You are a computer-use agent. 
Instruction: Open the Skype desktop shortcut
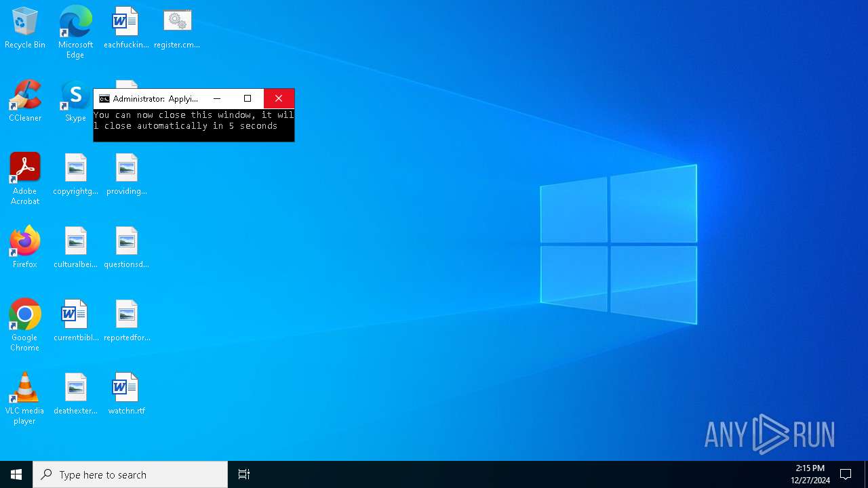(x=75, y=102)
